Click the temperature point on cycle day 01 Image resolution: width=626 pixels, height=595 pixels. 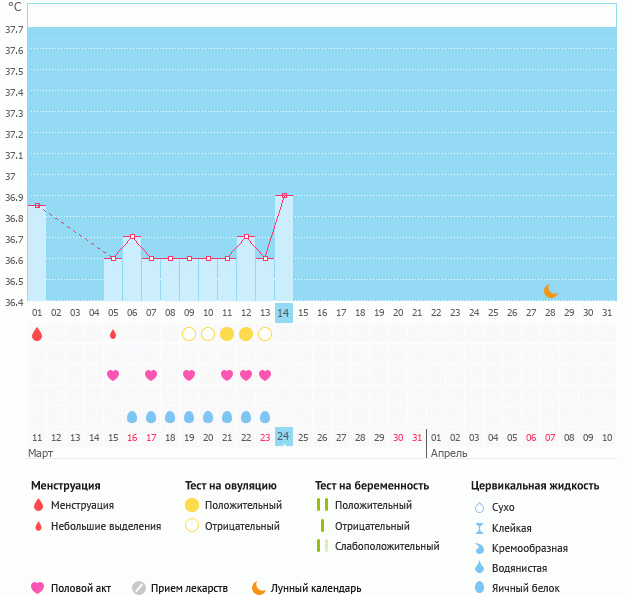37,206
